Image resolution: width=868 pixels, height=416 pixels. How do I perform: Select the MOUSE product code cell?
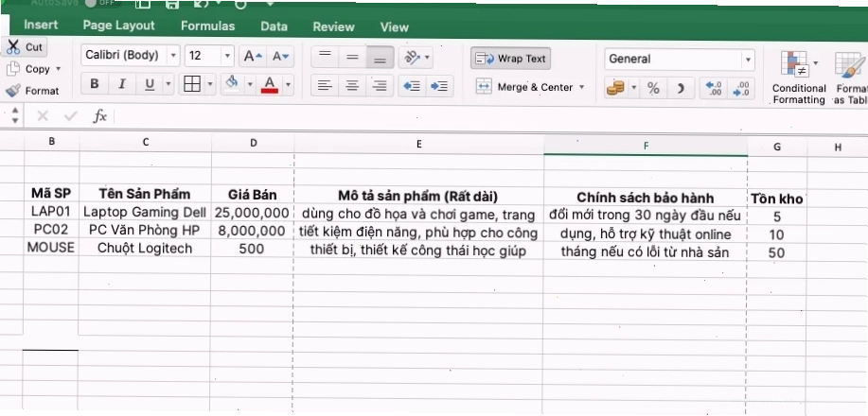point(51,248)
